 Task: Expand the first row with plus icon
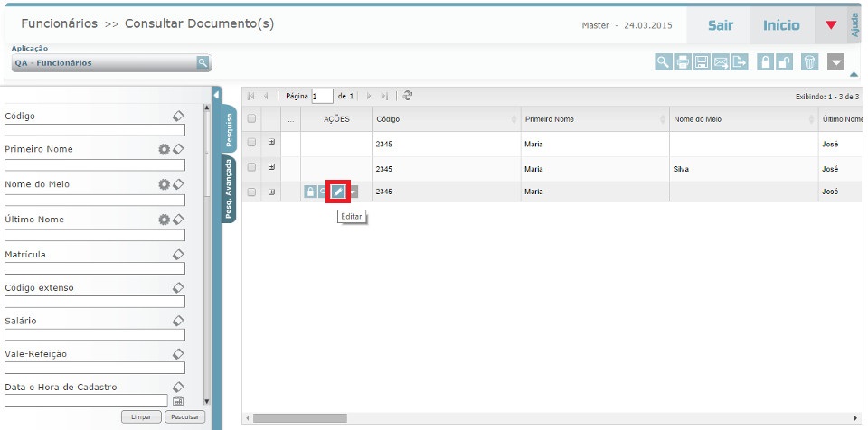271,143
